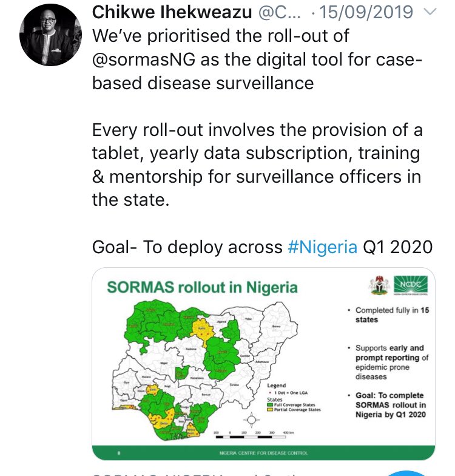Screen dimensions: 455x476
Task: Tap yellow Partial Coverage States legend swatch
Action: click(x=269, y=410)
